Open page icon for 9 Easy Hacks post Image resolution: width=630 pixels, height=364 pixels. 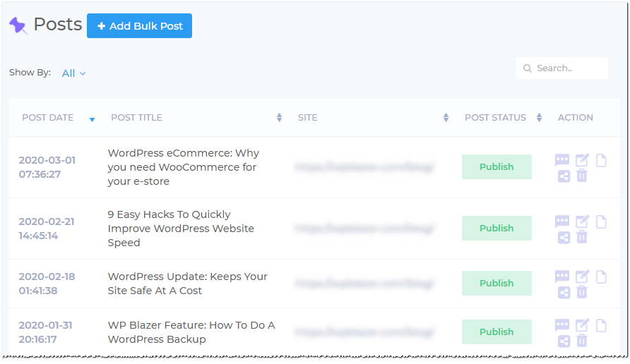pyautogui.click(x=601, y=222)
